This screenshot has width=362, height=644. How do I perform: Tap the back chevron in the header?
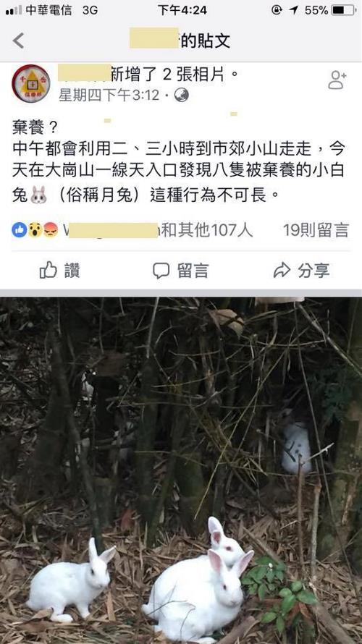coord(18,41)
